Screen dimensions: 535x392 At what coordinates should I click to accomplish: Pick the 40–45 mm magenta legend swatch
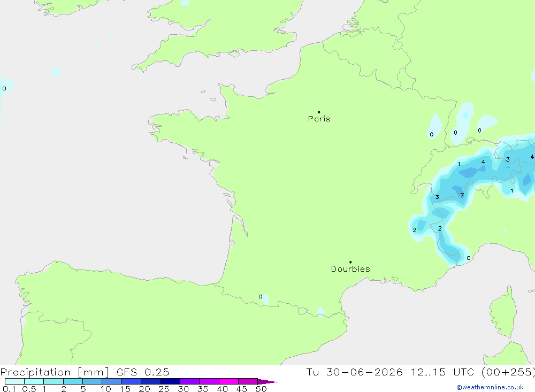pyautogui.click(x=228, y=381)
